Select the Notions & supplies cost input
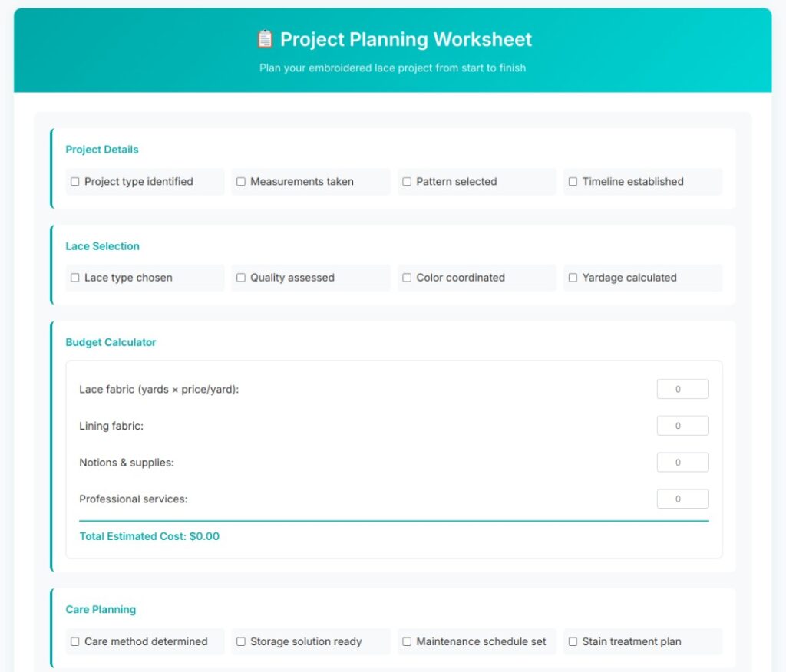 682,463
